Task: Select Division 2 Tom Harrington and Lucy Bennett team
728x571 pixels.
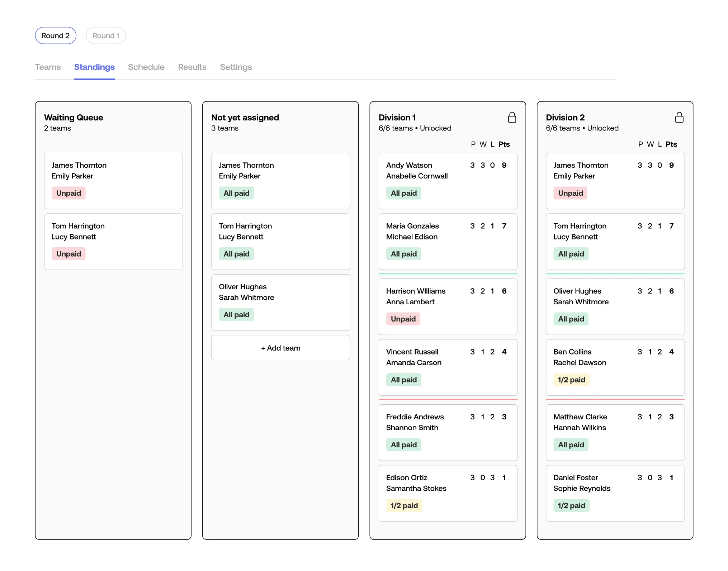Action: (x=615, y=242)
